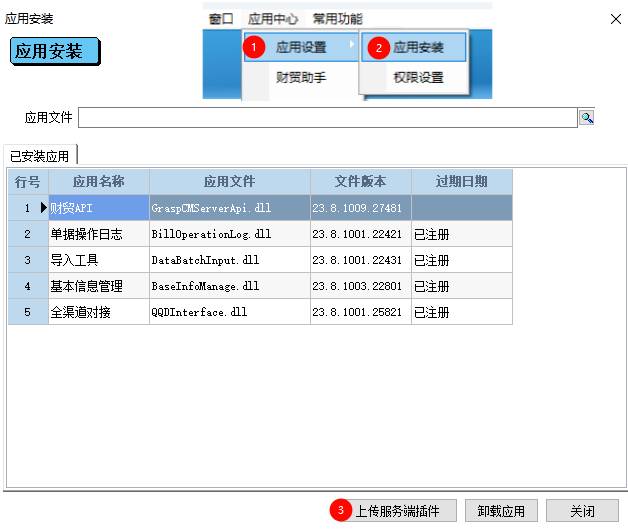Screen dimensions: 628x530
Task: Click the 卸载应用 button
Action: click(501, 511)
